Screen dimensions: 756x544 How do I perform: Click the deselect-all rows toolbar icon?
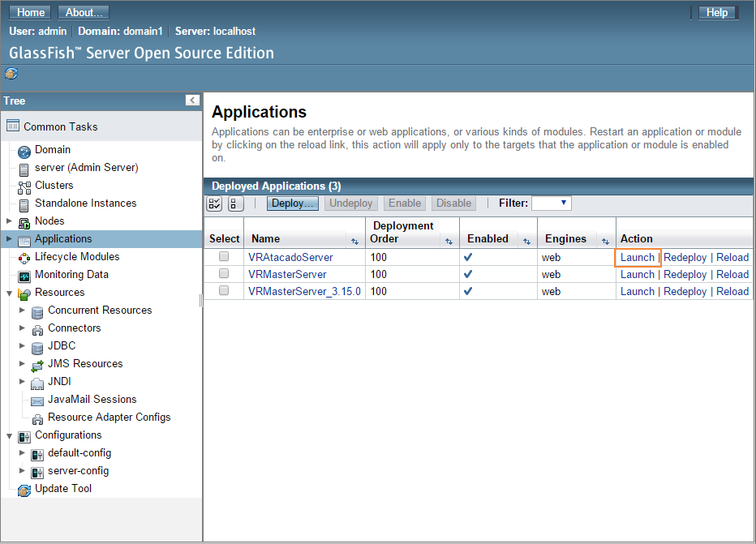click(234, 203)
